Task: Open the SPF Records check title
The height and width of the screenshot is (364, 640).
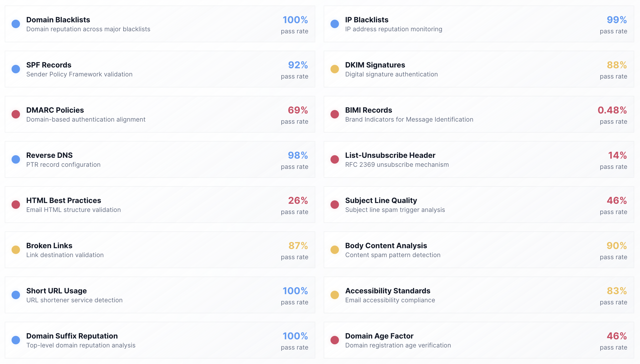Action: tap(49, 65)
